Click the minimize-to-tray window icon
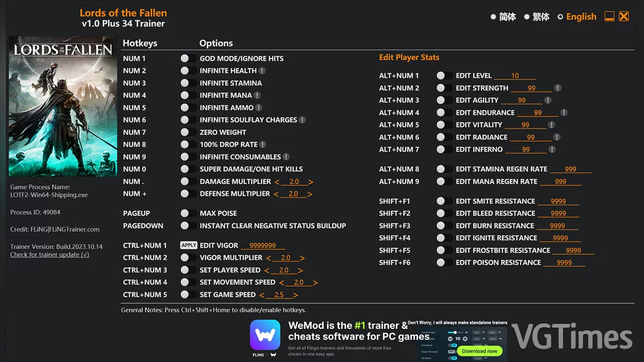 coord(609,17)
